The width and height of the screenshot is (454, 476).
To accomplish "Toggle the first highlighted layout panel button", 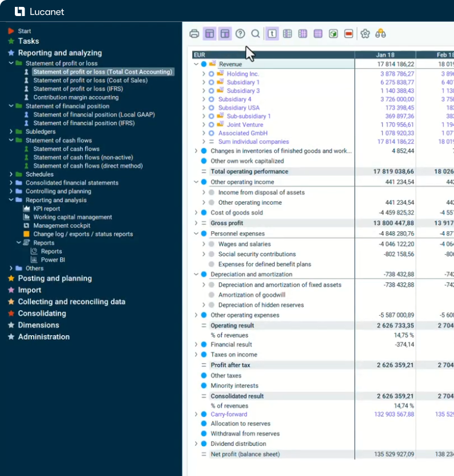I will (209, 34).
